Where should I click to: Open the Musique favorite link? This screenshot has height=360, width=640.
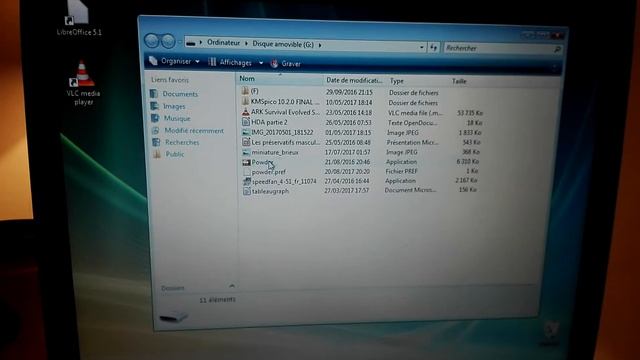177,118
